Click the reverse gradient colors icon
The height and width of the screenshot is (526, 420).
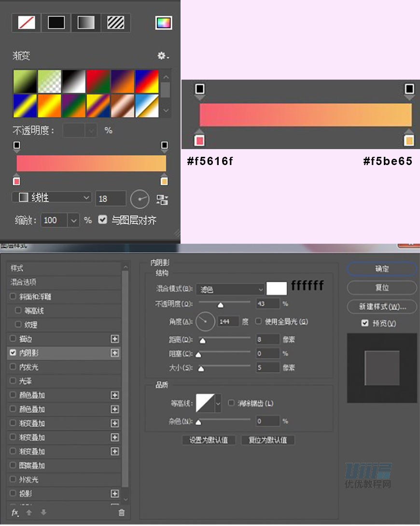(162, 199)
